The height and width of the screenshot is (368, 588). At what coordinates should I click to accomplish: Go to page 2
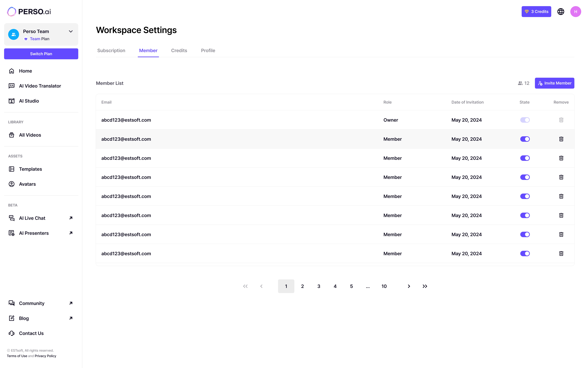(303, 286)
